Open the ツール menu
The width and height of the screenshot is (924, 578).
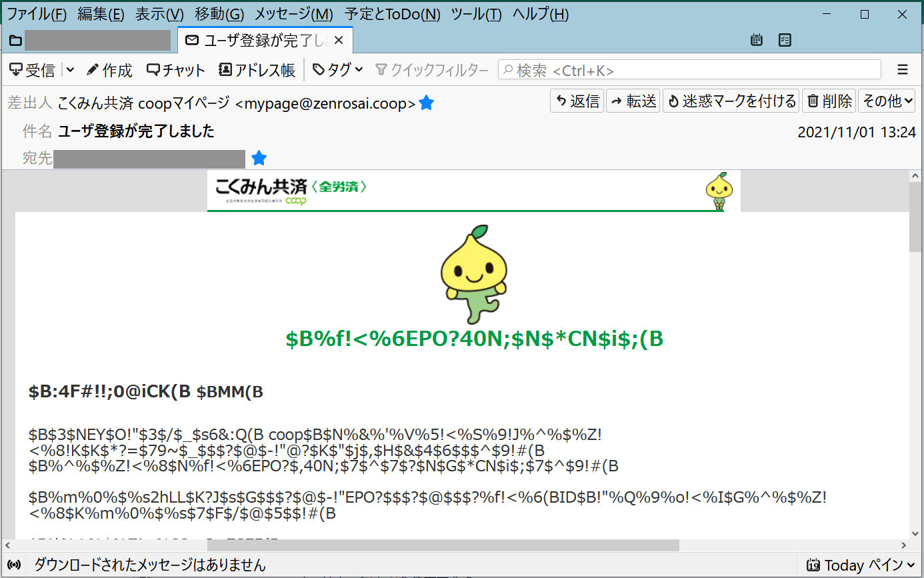pyautogui.click(x=476, y=14)
